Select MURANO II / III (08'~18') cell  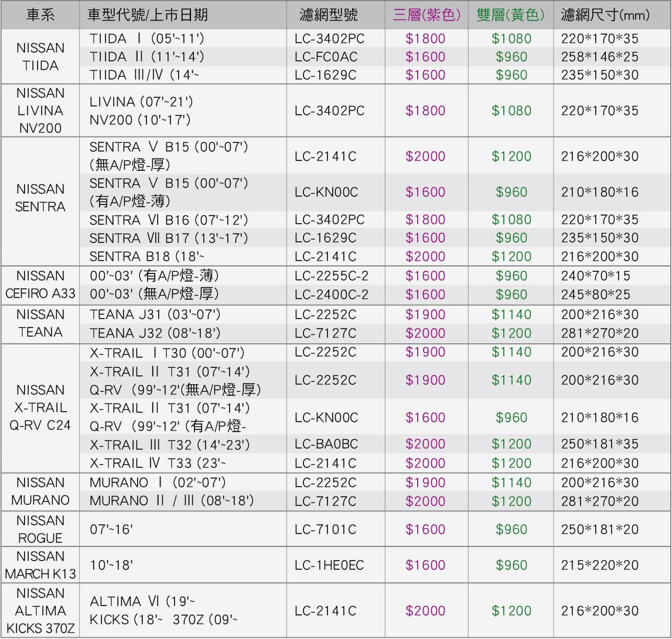point(183,501)
